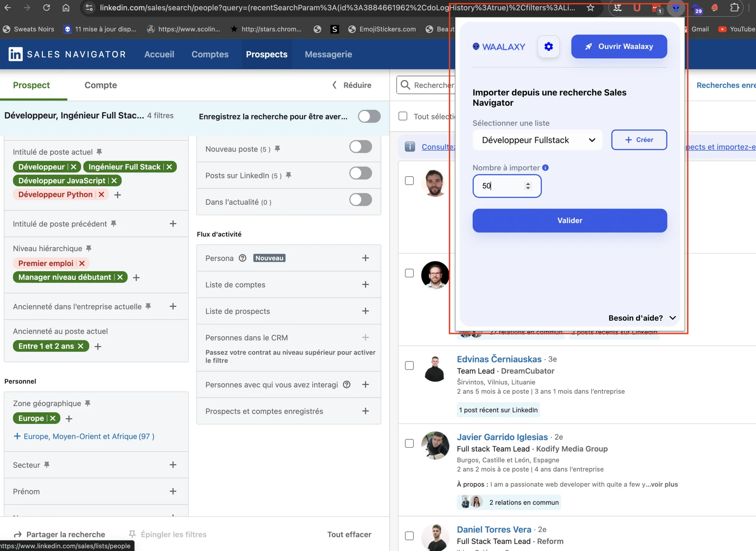Open the Développeur Fullstack list dropdown
Viewport: 756px width, 551px height.
pyautogui.click(x=537, y=140)
